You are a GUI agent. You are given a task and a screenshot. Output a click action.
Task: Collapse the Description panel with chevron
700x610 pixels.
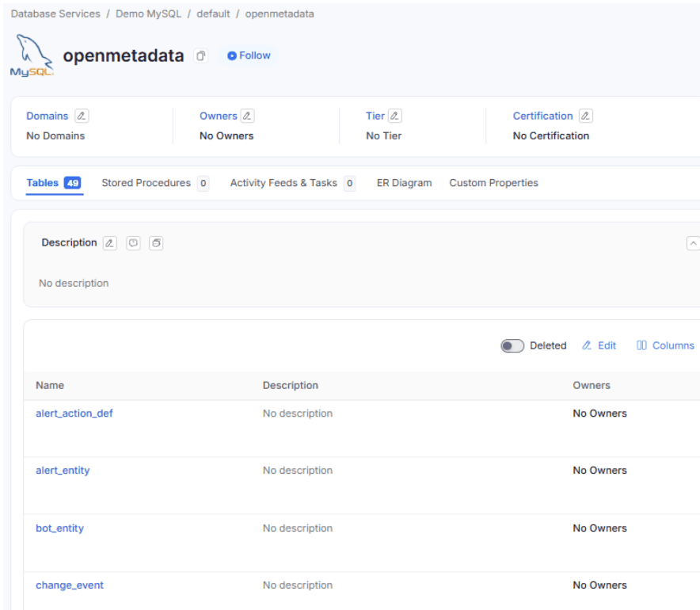(x=693, y=243)
